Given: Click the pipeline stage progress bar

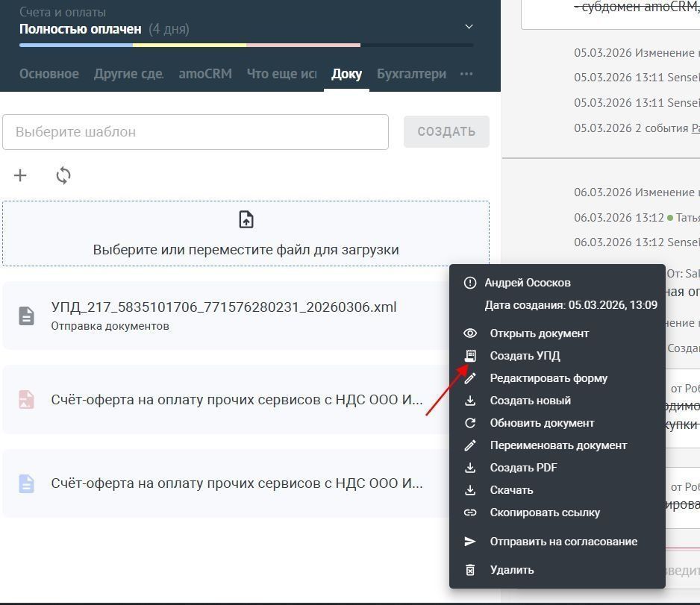Looking at the screenshot, I should click(246, 45).
